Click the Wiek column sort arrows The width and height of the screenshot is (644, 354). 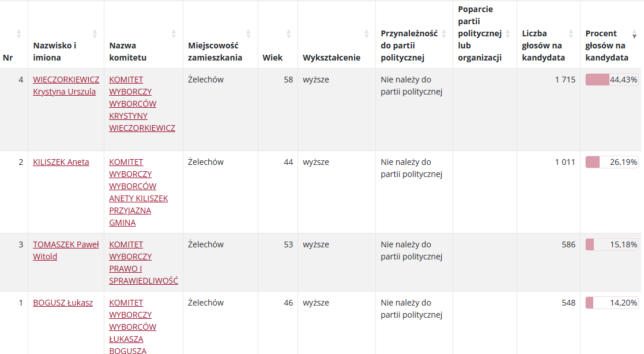coord(289,34)
